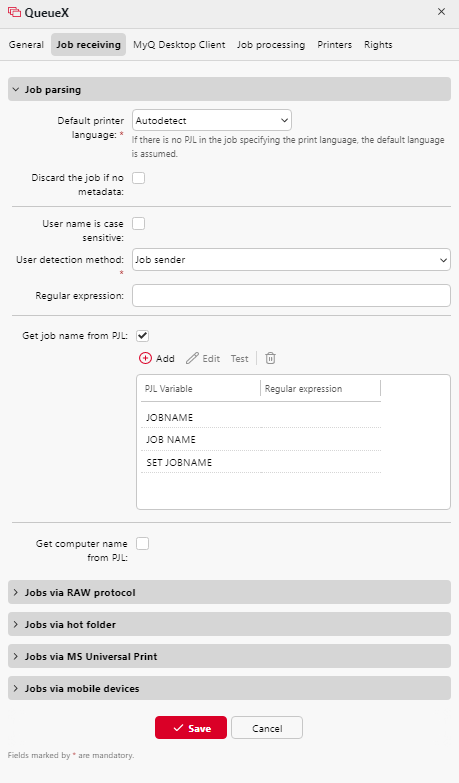Click the red plus Add icon

(x=145, y=358)
